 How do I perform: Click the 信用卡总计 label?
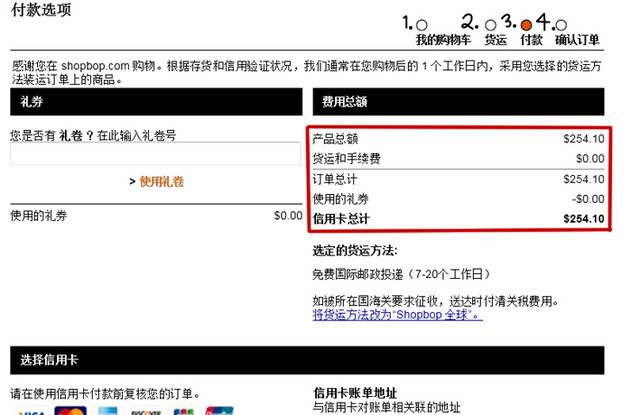(x=341, y=219)
